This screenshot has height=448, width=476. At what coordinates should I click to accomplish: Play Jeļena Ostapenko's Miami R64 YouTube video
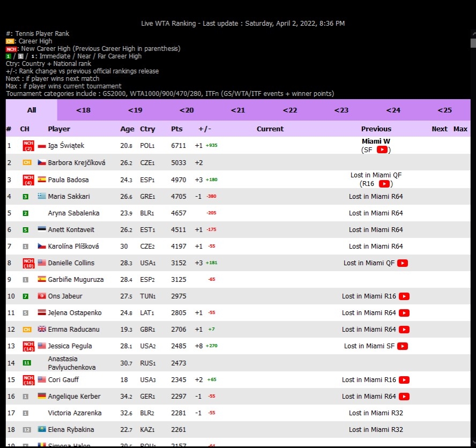pos(404,313)
